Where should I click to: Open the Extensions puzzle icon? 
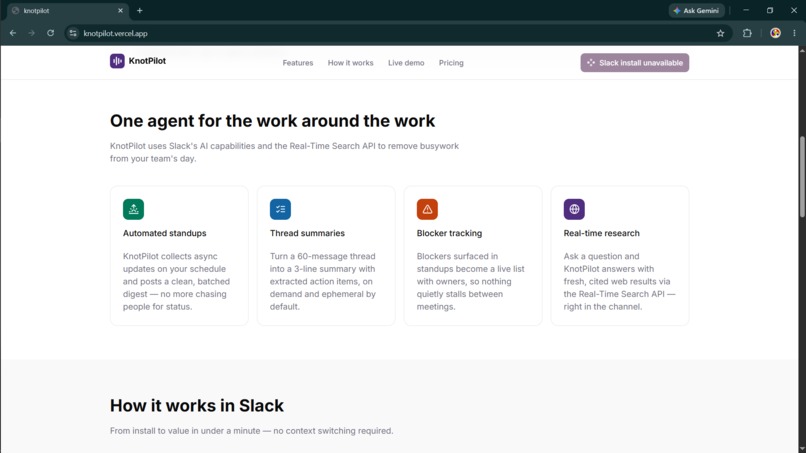point(747,33)
